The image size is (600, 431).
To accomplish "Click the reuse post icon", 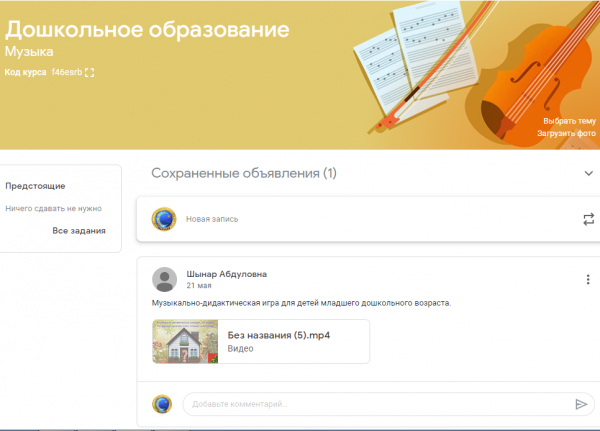I will [x=588, y=218].
